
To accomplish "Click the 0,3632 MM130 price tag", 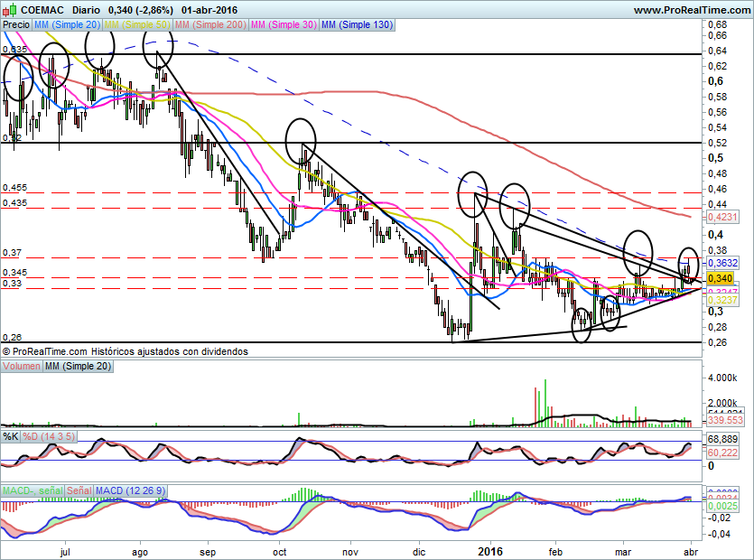I will pyautogui.click(x=722, y=263).
